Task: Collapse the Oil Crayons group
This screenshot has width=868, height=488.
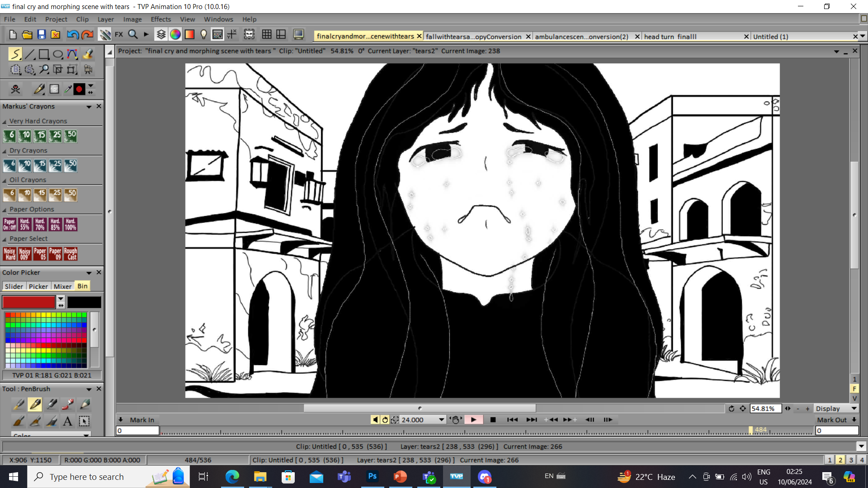Action: tap(5, 180)
